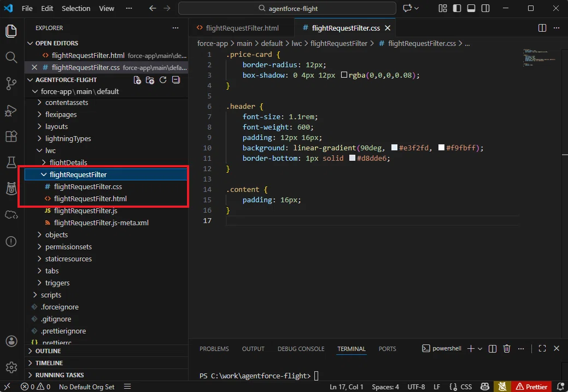Expand the TIMELINE section
This screenshot has height=392, width=568.
30,362
